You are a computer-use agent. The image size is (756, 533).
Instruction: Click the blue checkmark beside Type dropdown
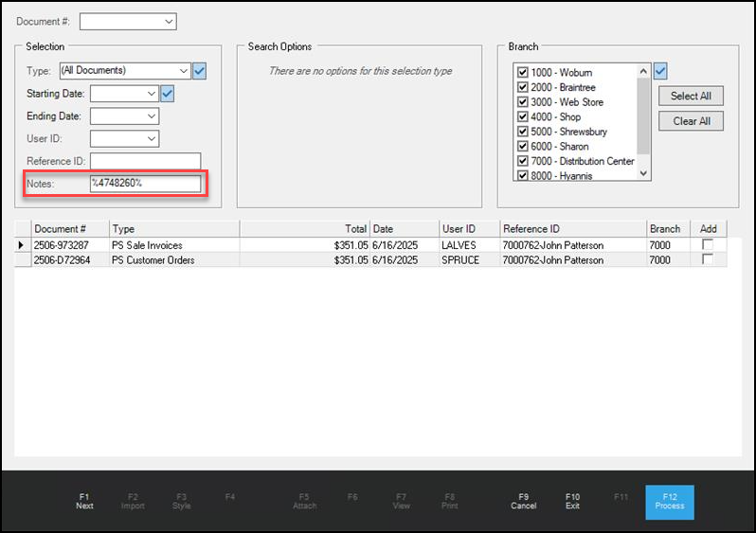(x=199, y=70)
